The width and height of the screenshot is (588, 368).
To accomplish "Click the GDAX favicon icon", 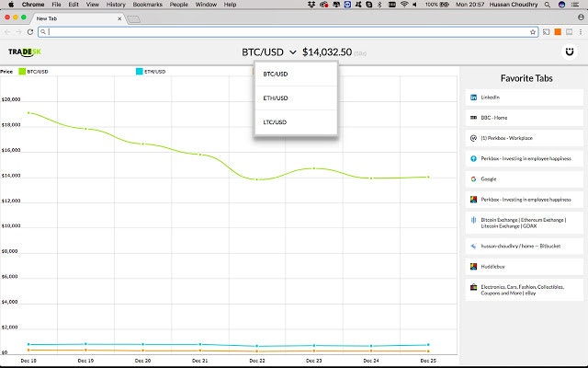I will (x=473, y=220).
